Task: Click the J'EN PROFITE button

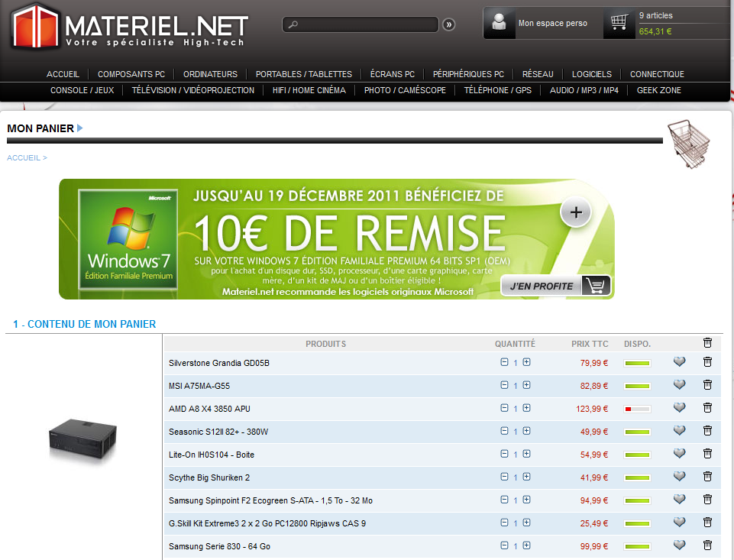Action: click(555, 286)
